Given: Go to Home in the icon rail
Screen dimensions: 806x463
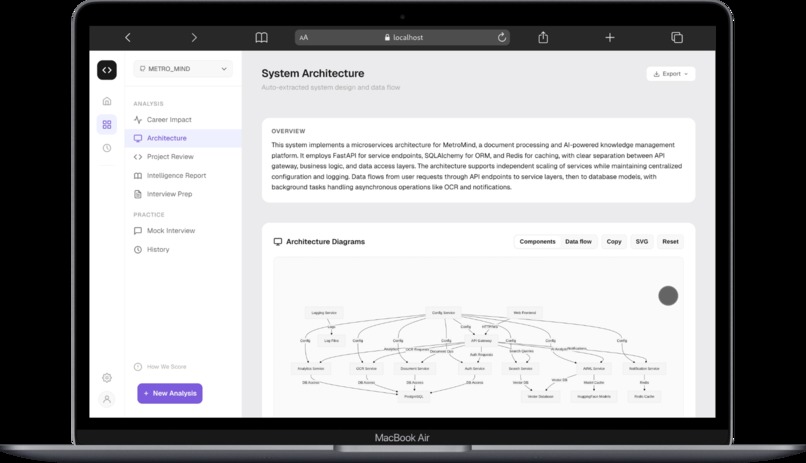Looking at the screenshot, I should pos(107,101).
